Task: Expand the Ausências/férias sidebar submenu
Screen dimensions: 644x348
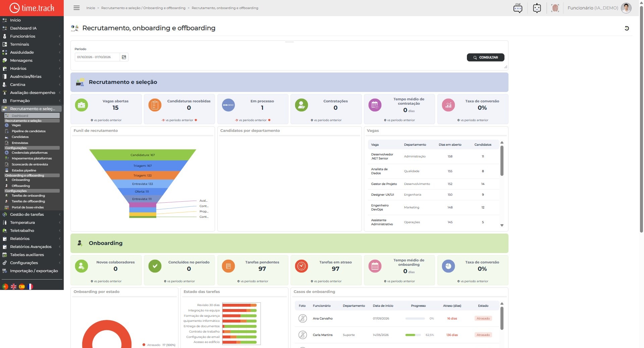Action: point(32,77)
